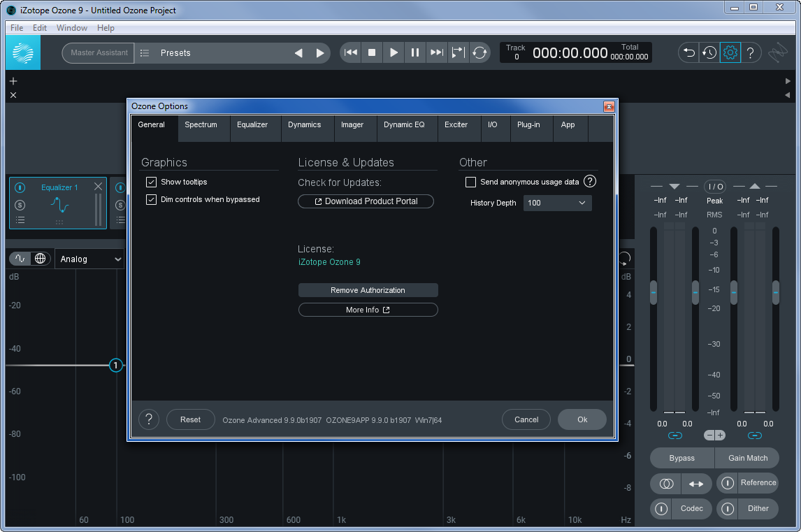Click the options dialog help button
Image resolution: width=801 pixels, height=532 pixels.
149,419
